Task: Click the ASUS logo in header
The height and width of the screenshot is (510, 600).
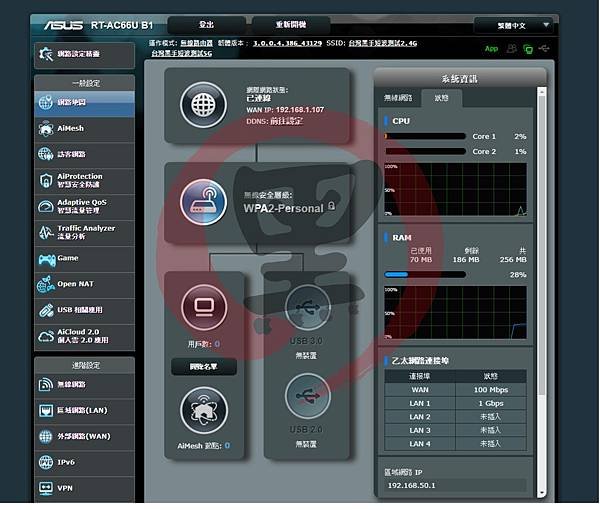Action: click(x=63, y=25)
